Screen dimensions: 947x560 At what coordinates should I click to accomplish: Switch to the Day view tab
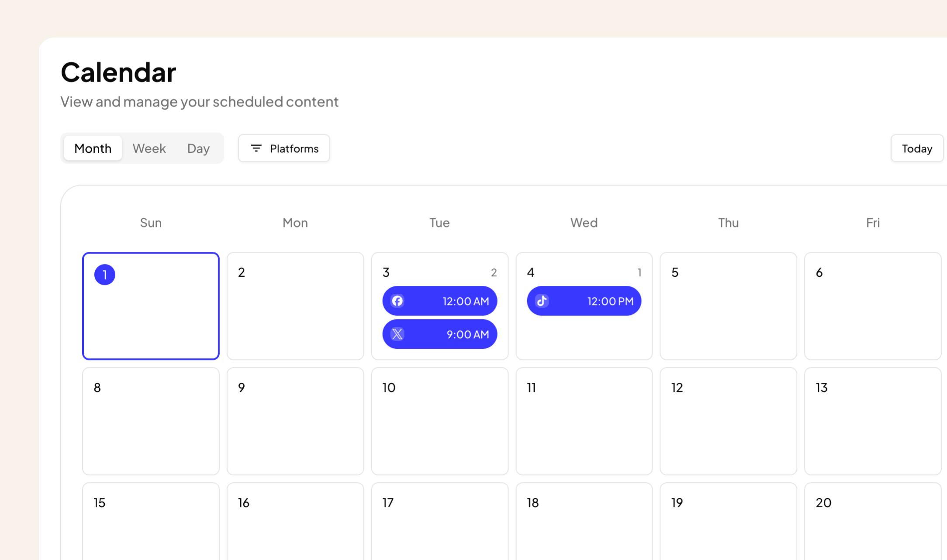click(x=198, y=148)
